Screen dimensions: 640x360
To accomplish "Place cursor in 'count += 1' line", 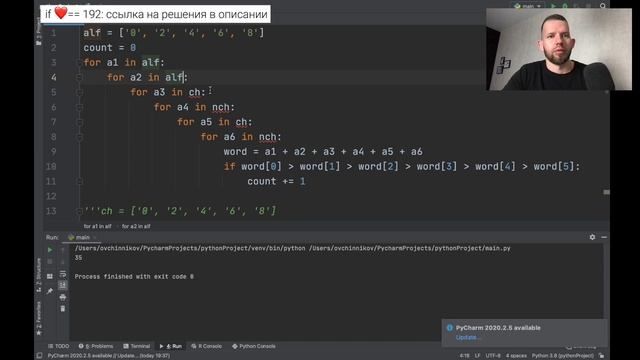I will click(276, 181).
